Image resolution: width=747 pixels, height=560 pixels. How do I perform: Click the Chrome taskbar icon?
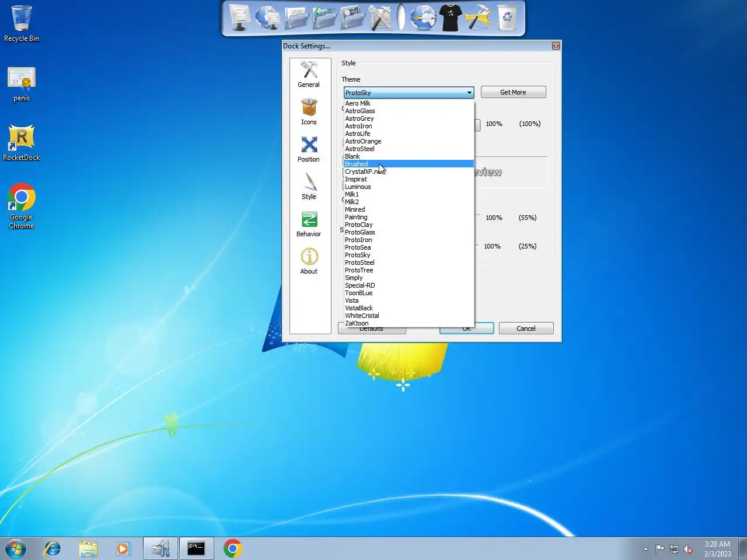click(x=232, y=548)
